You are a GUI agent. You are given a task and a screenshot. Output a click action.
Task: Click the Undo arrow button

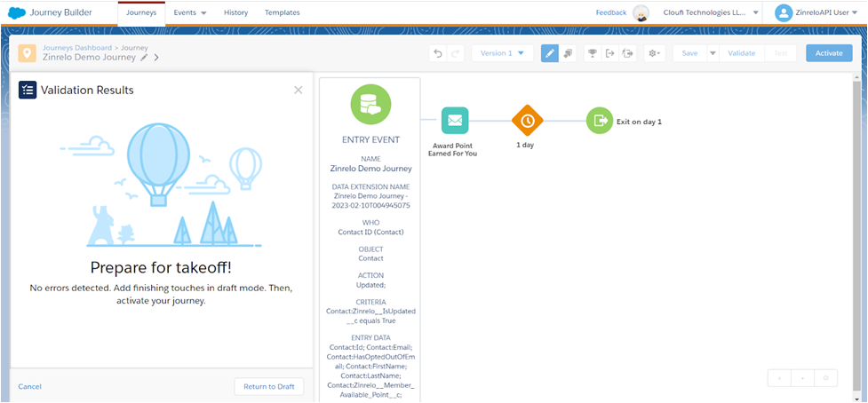[x=438, y=53]
